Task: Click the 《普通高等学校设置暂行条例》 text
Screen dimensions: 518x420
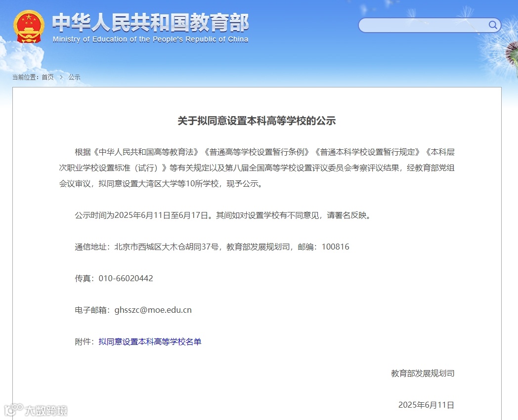Action: (x=257, y=152)
